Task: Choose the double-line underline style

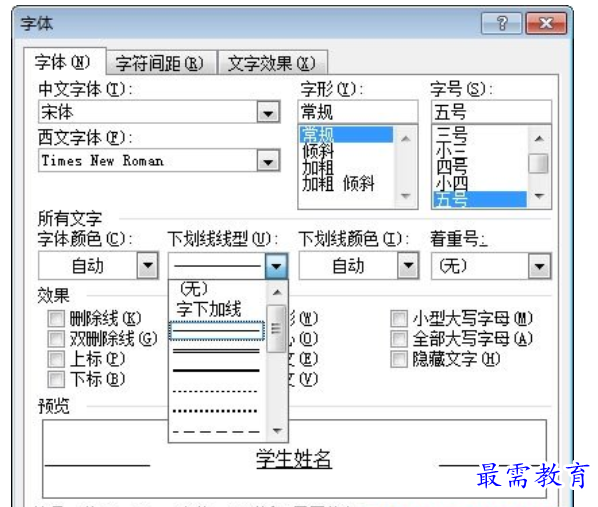Action: coord(217,351)
